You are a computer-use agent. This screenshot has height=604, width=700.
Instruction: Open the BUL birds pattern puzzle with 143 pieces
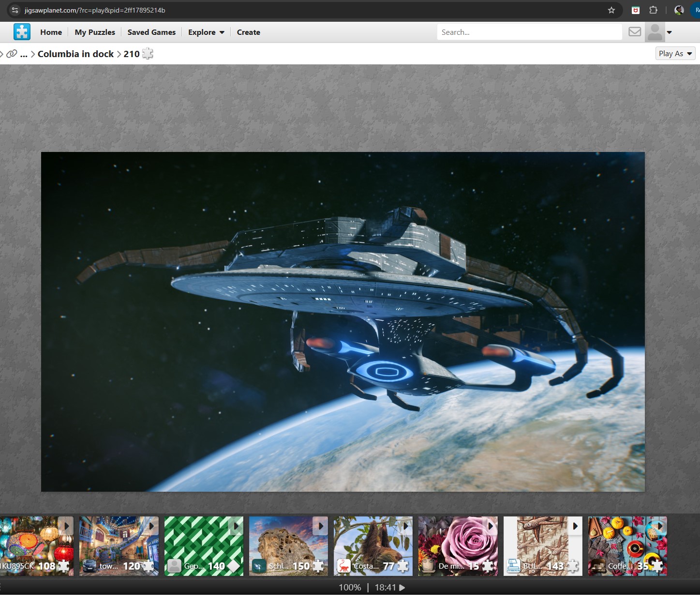click(x=543, y=546)
